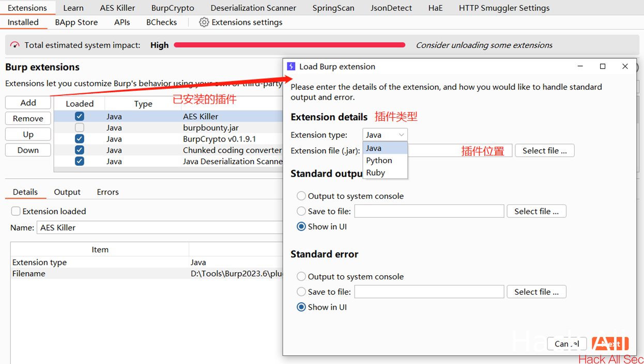Viewport: 644px width, 364px height.
Task: Choose Java in extension type list
Action: click(385, 148)
